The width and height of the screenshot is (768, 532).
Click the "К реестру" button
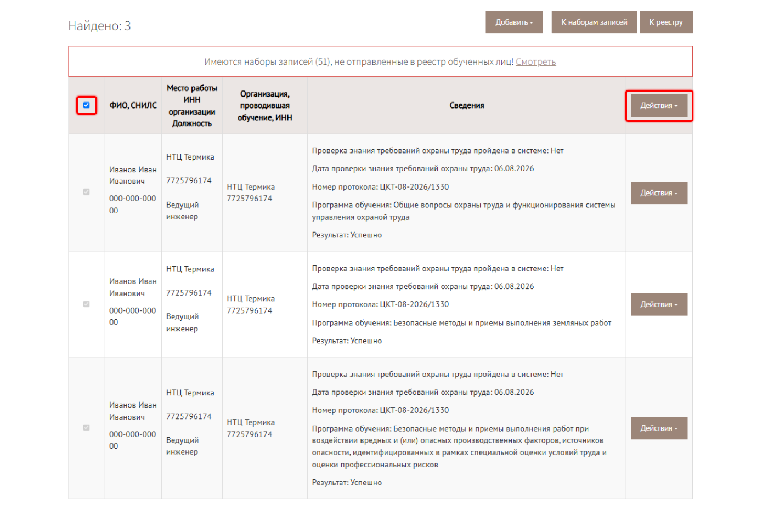(666, 22)
